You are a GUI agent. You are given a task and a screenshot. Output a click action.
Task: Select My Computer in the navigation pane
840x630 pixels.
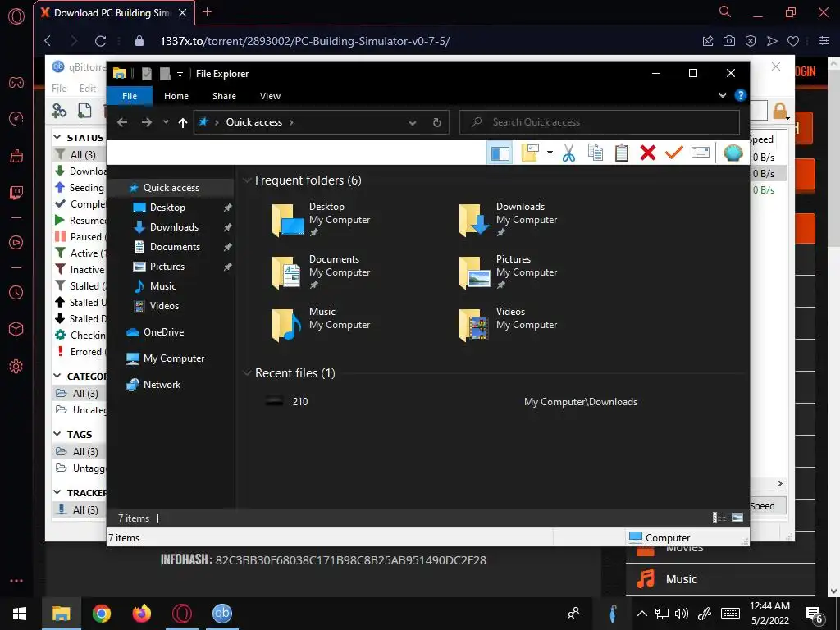(x=174, y=358)
